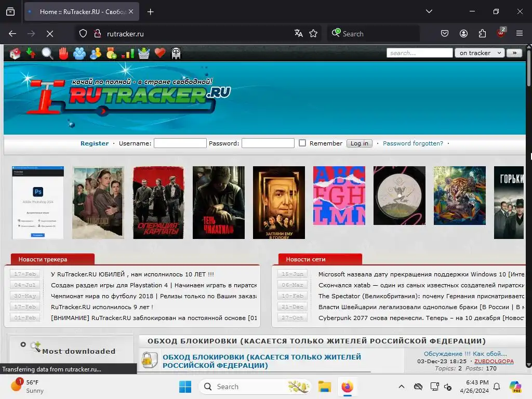532x399 pixels.
Task: Click the site security padlock icon
Action: (x=98, y=34)
